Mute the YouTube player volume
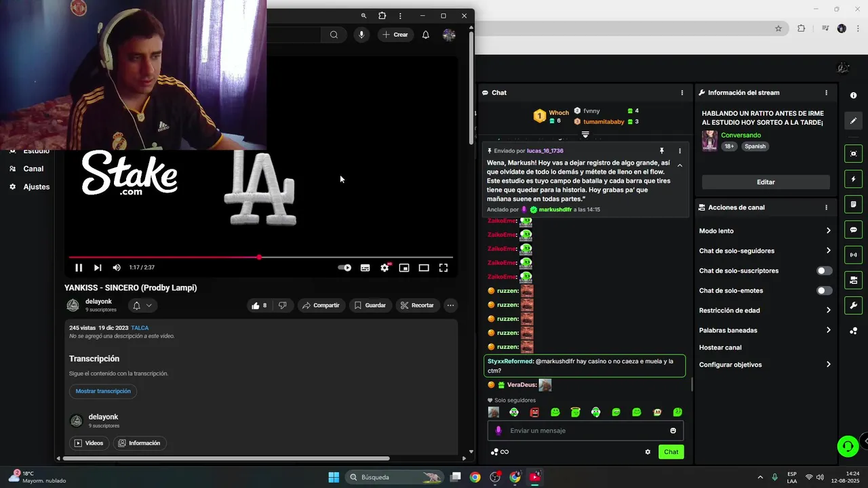The image size is (868, 488). click(x=117, y=268)
